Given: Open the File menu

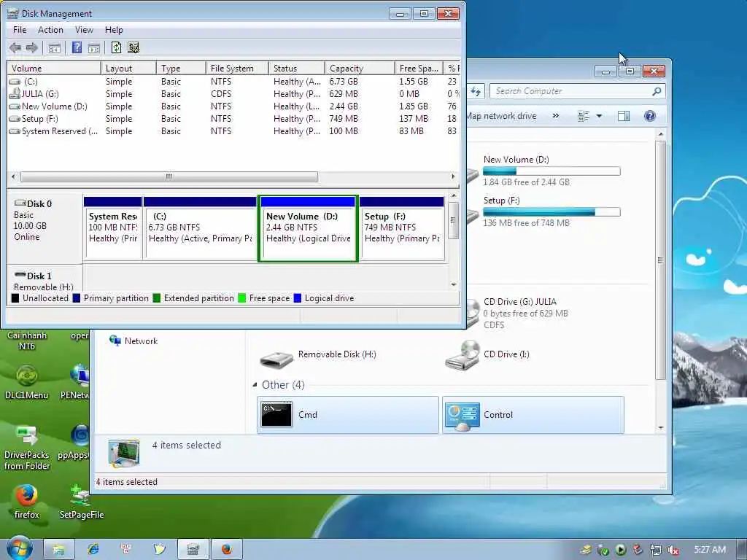Looking at the screenshot, I should pyautogui.click(x=20, y=30).
